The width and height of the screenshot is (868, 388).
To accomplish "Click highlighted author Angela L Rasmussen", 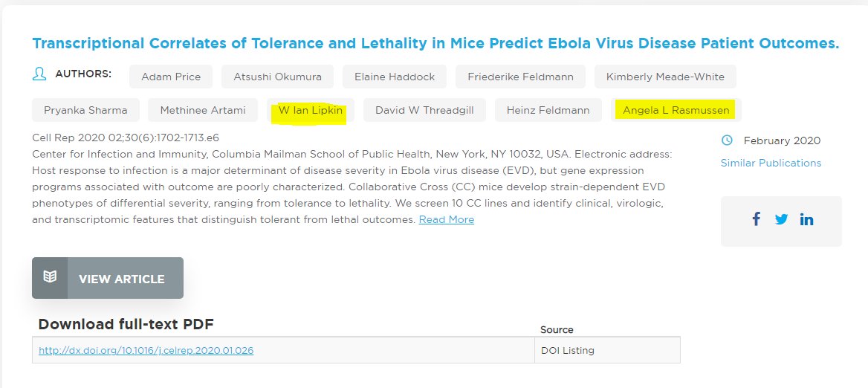I will (676, 110).
